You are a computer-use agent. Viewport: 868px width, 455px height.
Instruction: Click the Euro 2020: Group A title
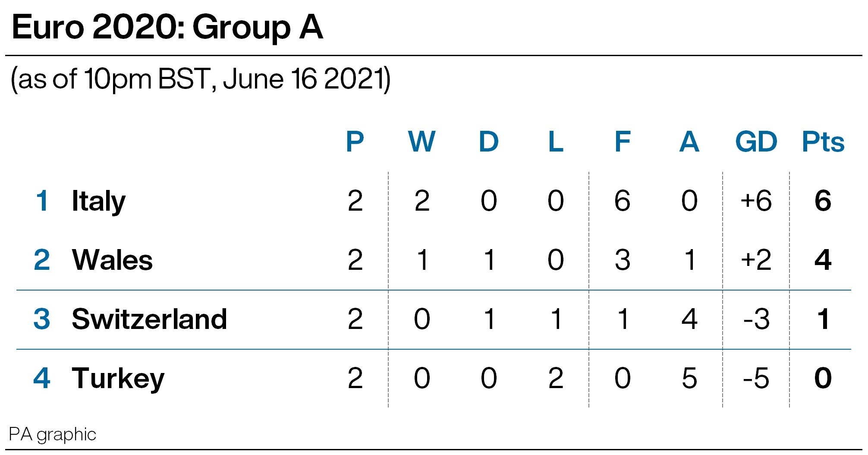[167, 28]
